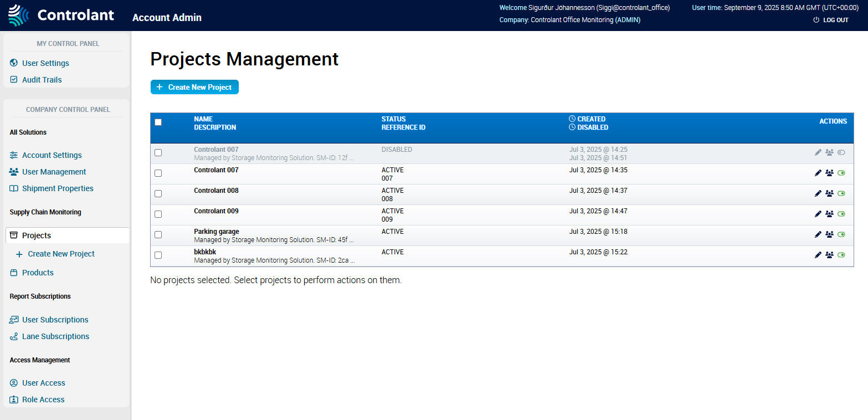This screenshot has height=420, width=868.
Task: Toggle off the active Controlant 007 project
Action: pyautogui.click(x=841, y=173)
